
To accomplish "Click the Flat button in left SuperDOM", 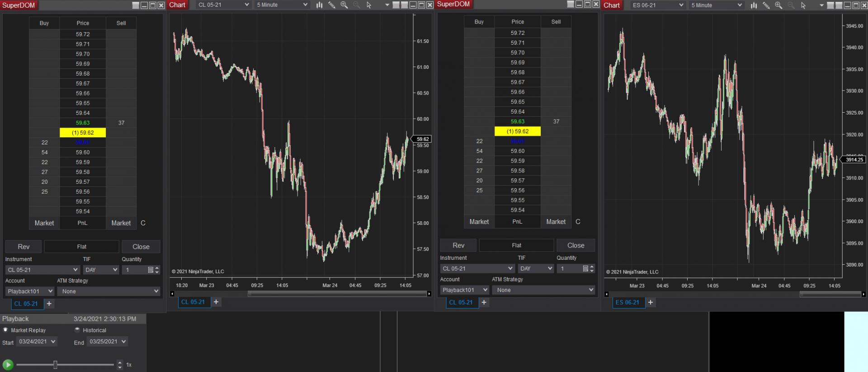I will (82, 247).
